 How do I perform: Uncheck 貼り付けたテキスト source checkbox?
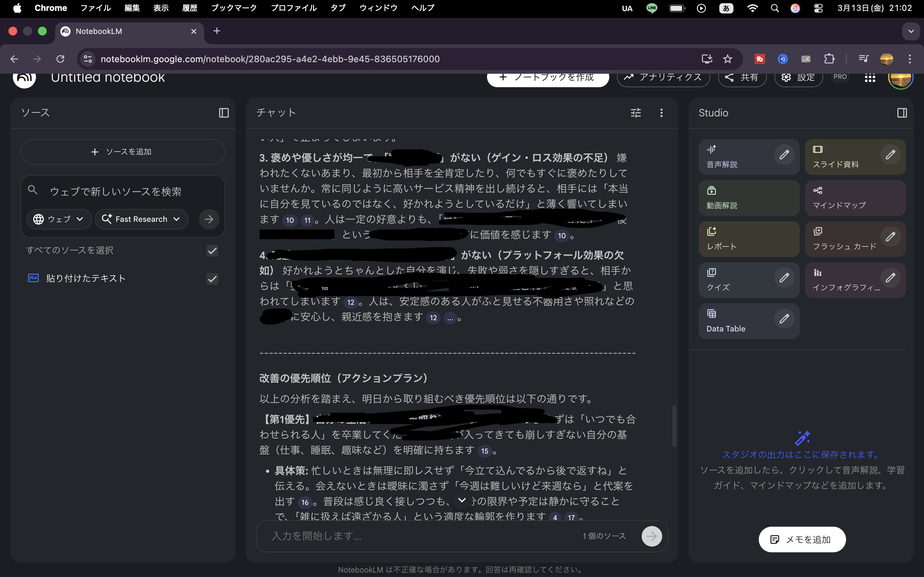[212, 279]
